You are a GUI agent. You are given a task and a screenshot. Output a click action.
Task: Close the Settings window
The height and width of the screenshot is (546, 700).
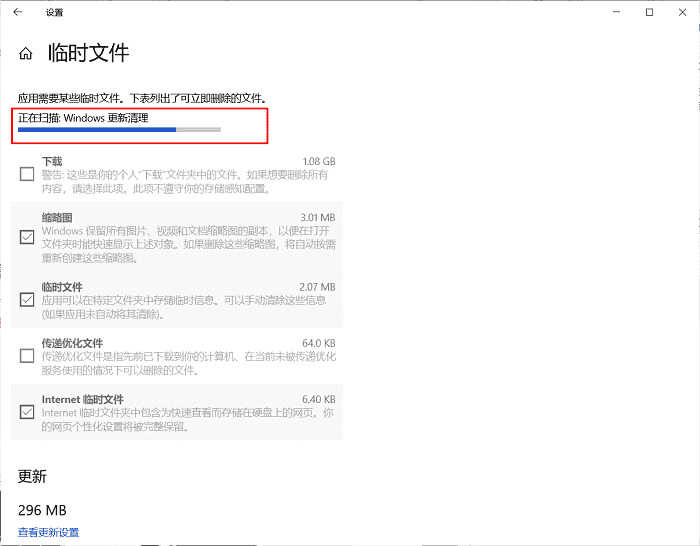pyautogui.click(x=683, y=12)
